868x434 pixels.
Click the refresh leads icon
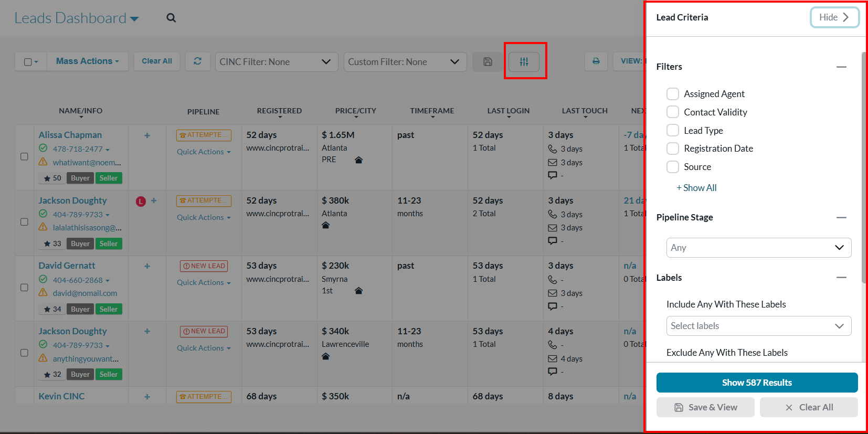click(x=197, y=61)
